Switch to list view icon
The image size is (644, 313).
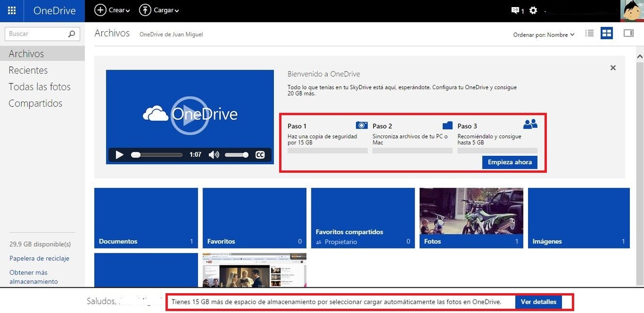pos(590,33)
